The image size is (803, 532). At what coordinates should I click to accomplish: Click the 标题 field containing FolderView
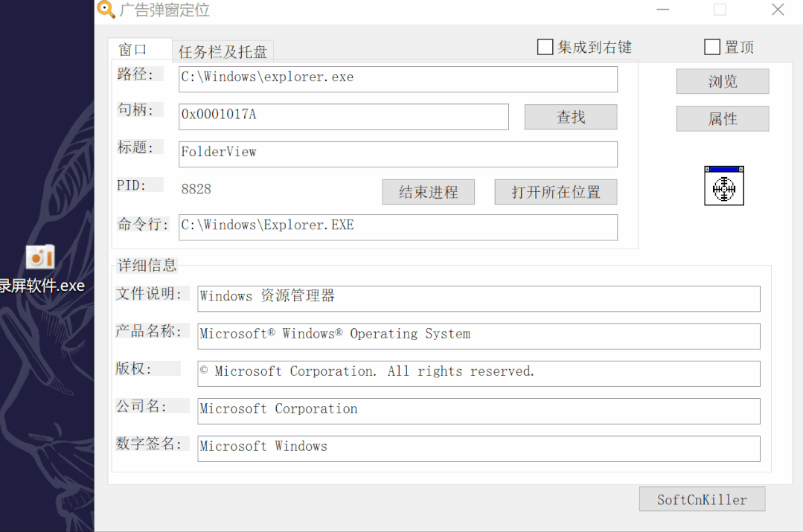(398, 154)
